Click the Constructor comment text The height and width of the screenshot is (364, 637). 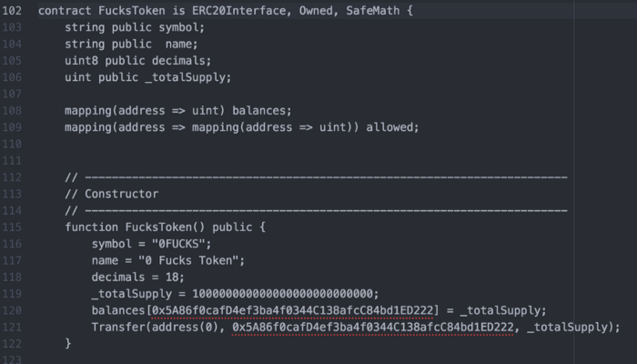[121, 193]
